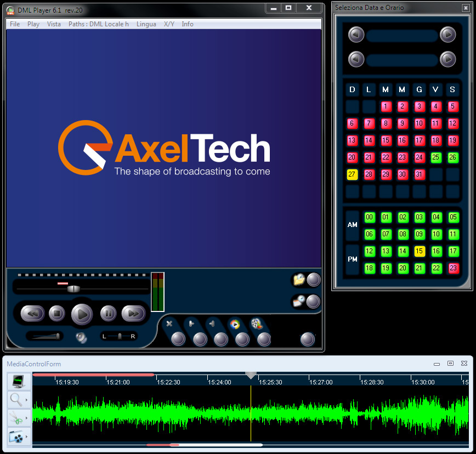Click the playback position slider handle

coord(72,289)
